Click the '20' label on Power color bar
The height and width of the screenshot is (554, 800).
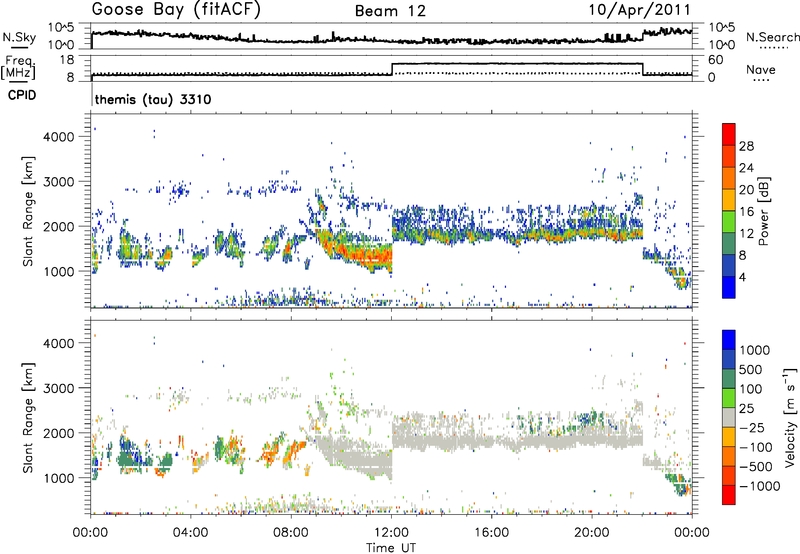[746, 190]
